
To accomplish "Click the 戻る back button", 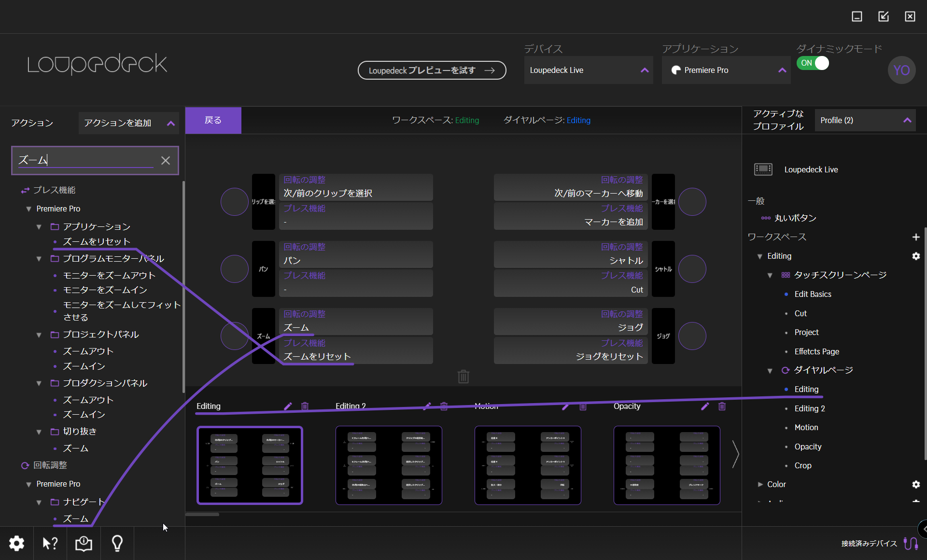I will pyautogui.click(x=213, y=120).
